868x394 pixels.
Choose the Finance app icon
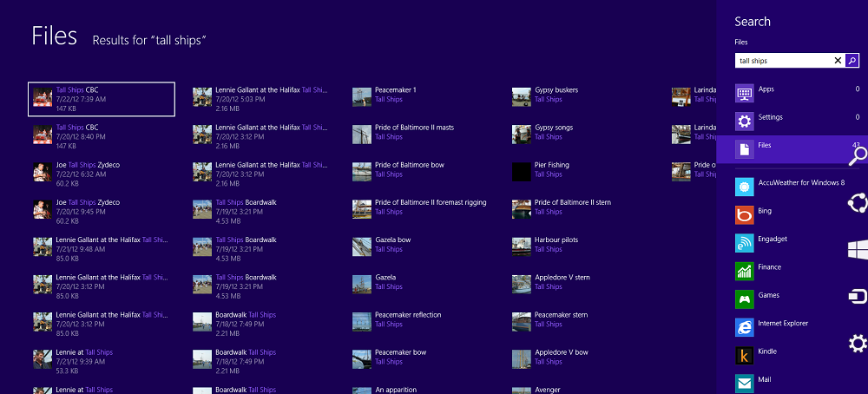pos(745,271)
